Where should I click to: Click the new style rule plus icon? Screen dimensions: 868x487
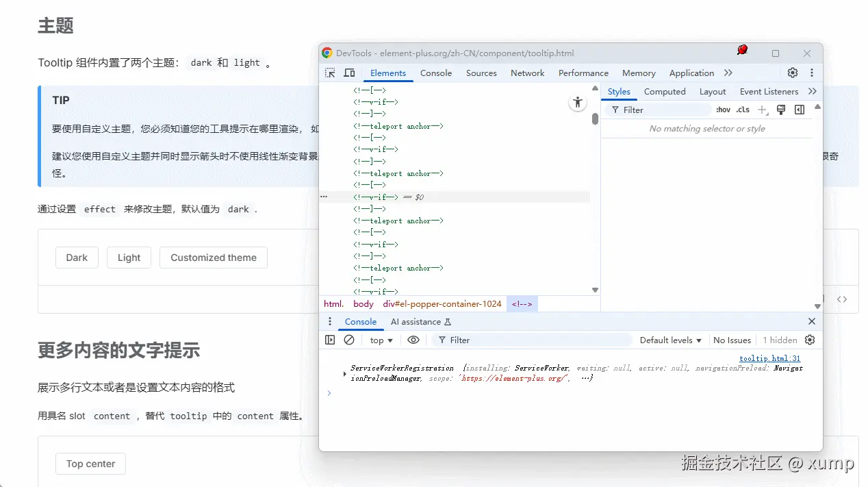[x=763, y=110]
